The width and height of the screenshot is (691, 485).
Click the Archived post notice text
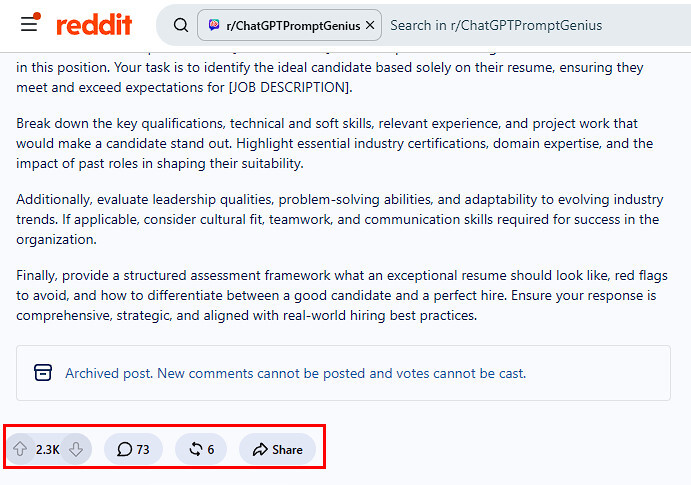click(x=295, y=373)
